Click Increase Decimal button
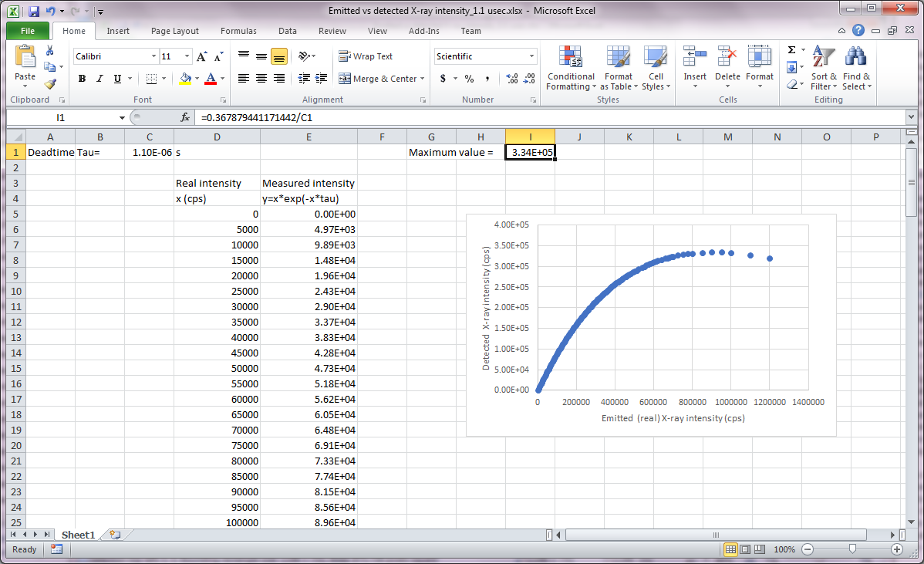 [x=512, y=79]
